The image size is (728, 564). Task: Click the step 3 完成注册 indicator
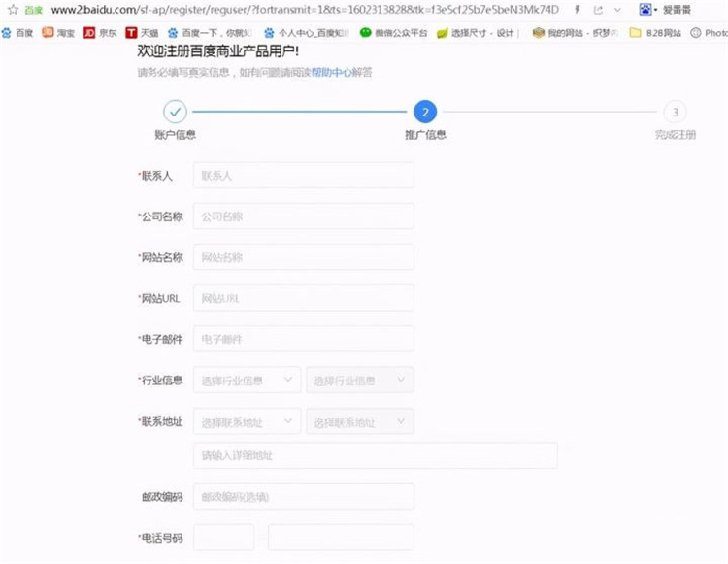coord(675,112)
